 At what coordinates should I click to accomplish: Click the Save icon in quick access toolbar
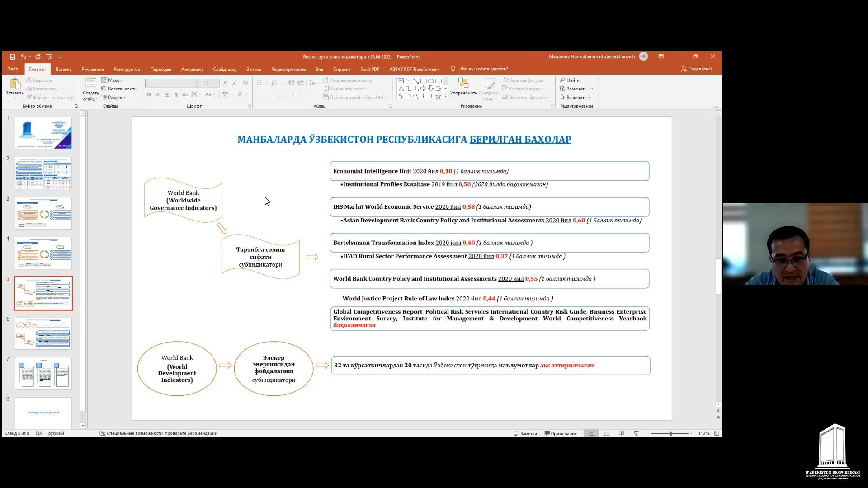click(13, 57)
